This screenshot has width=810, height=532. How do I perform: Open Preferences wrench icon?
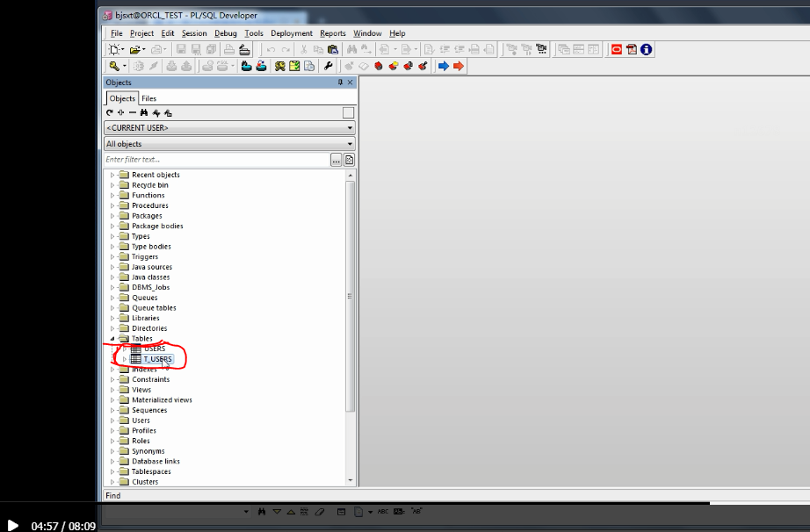click(328, 66)
